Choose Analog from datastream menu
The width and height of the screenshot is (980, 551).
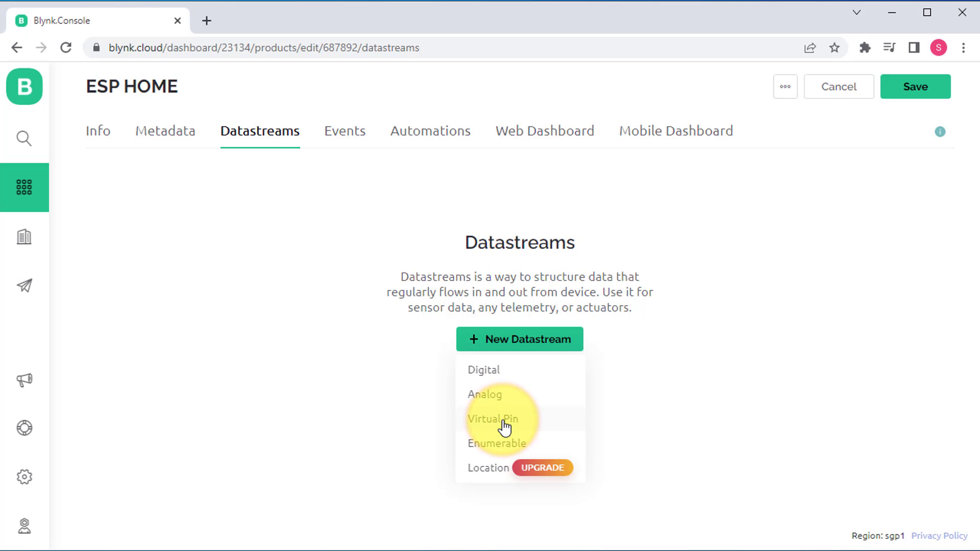point(520,394)
